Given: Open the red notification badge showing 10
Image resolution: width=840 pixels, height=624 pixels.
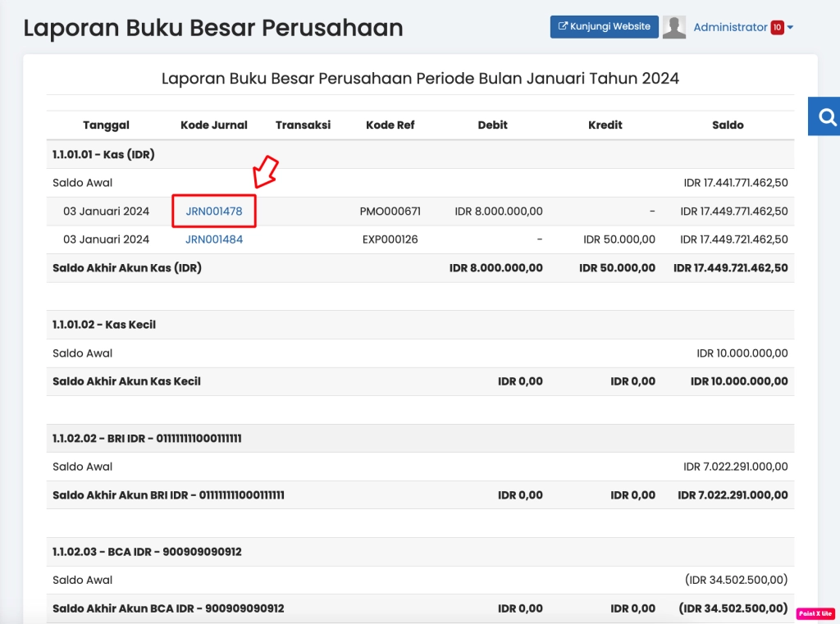Looking at the screenshot, I should [777, 27].
